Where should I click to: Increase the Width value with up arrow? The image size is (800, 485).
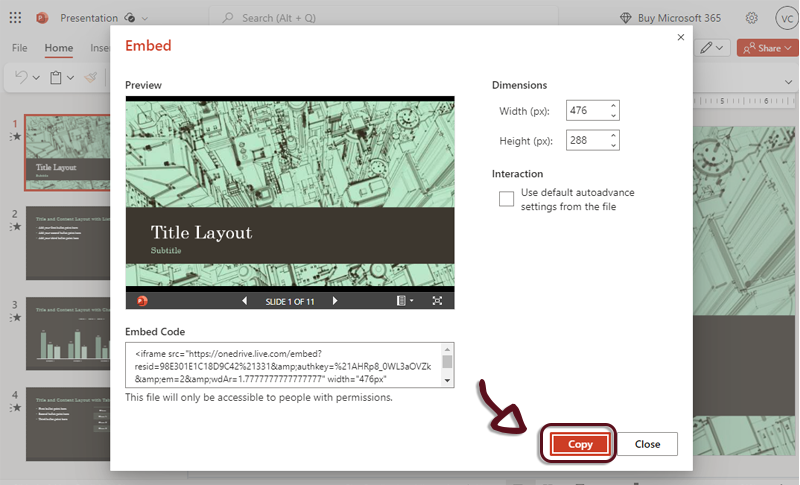(613, 106)
